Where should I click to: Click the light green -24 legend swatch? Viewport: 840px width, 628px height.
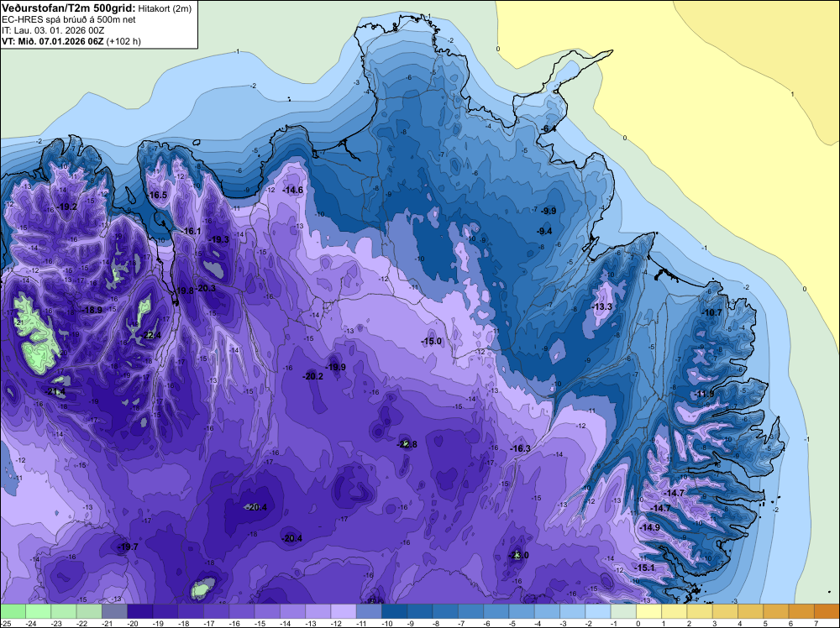click(x=38, y=611)
